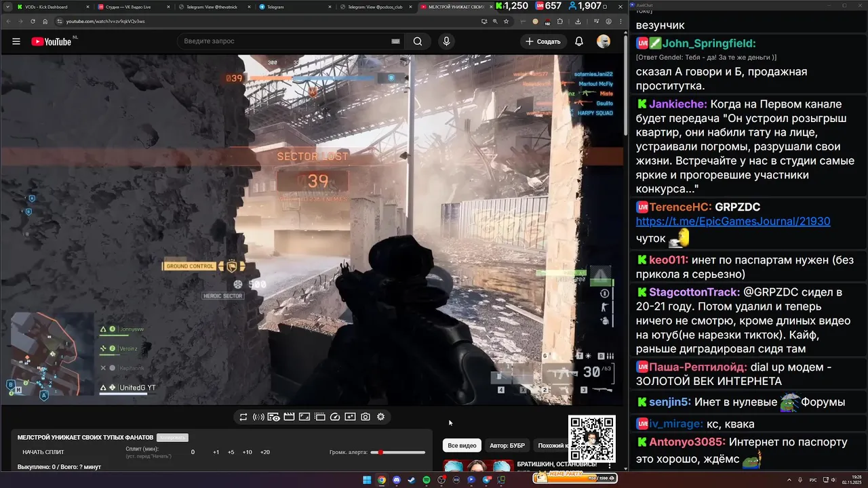Click the clapperboard icon under the video
Screen dimensions: 868x488
pyautogui.click(x=289, y=417)
